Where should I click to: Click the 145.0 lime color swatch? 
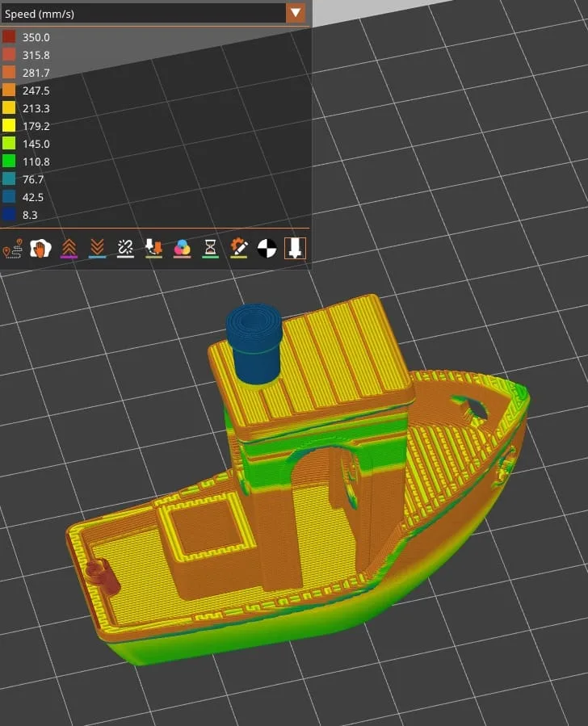[x=9, y=144]
